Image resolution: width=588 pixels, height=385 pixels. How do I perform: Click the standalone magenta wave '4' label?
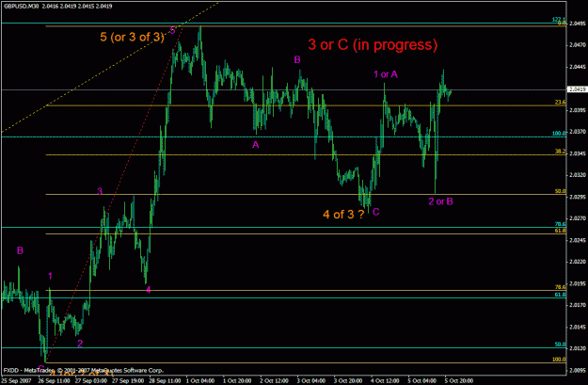(149, 290)
